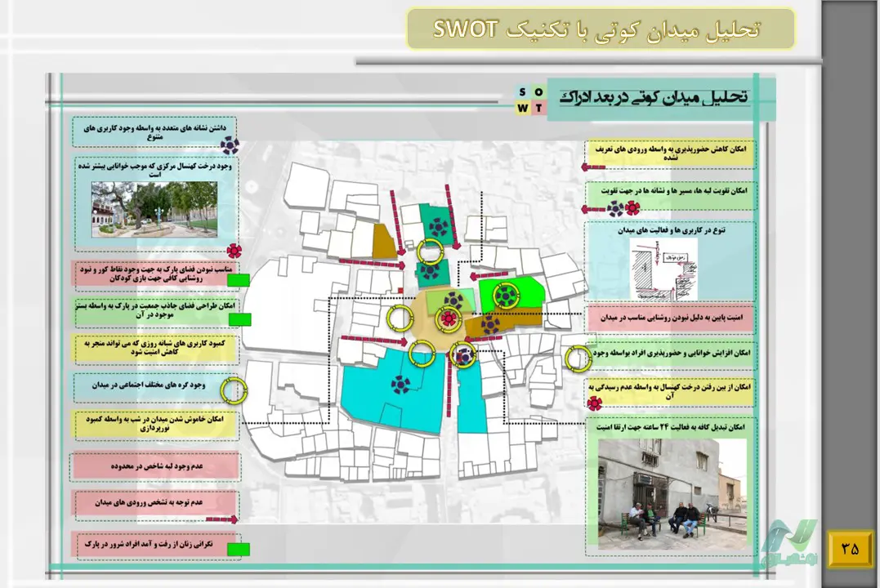880x588 pixels.
Task: Select the subtitle 'تحلیل میدان کوتی در بعد ادراک'
Action: 654,97
